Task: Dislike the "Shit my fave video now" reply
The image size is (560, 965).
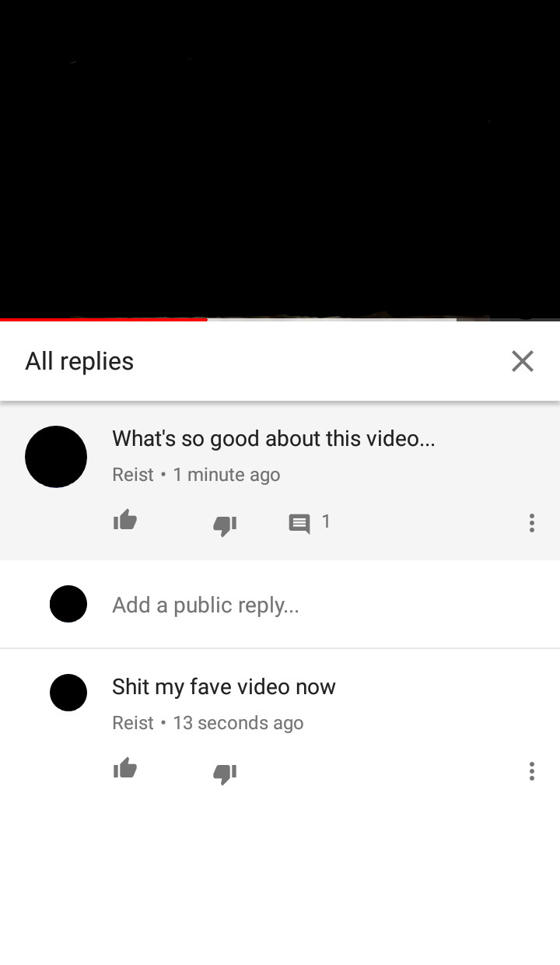Action: click(225, 774)
